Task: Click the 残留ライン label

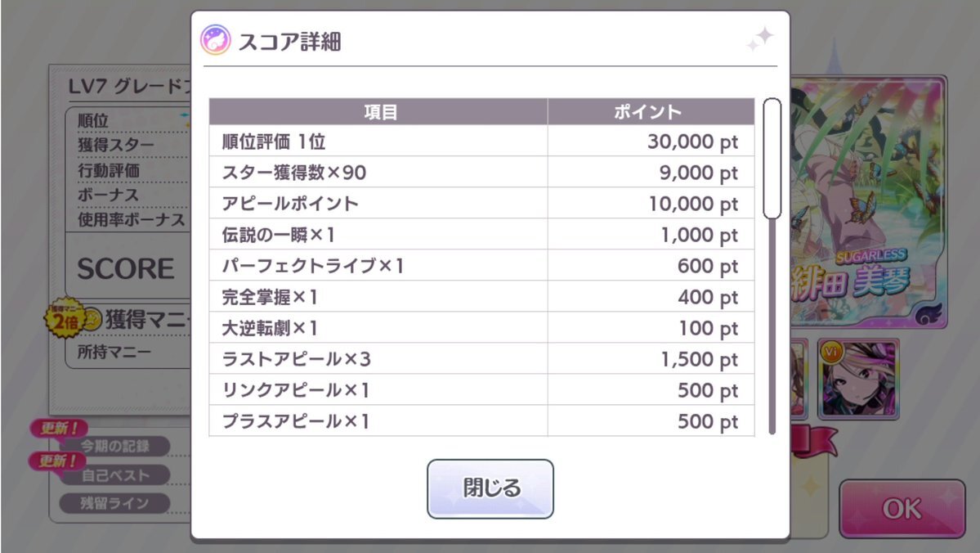Action: coord(114,503)
